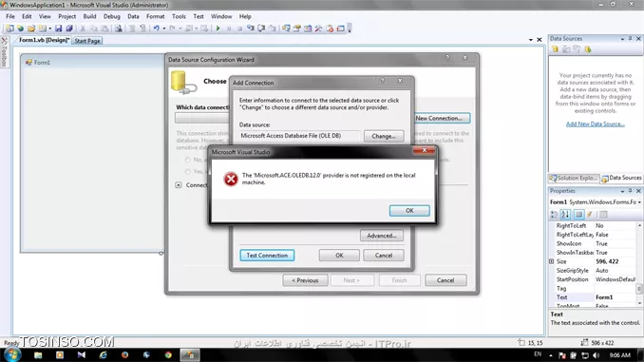Image resolution: width=644 pixels, height=362 pixels.
Task: Click Categorized view icon in Properties panel
Action: point(554,214)
